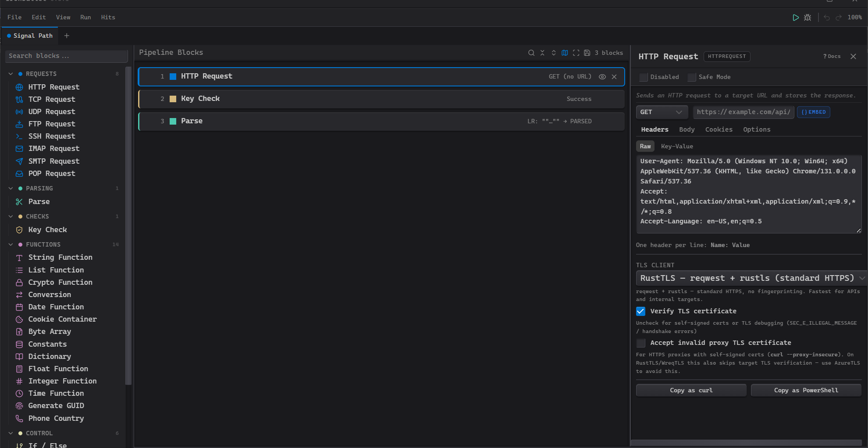This screenshot has height=448, width=868.
Task: Collapse the PARSING category
Action: (x=11, y=188)
